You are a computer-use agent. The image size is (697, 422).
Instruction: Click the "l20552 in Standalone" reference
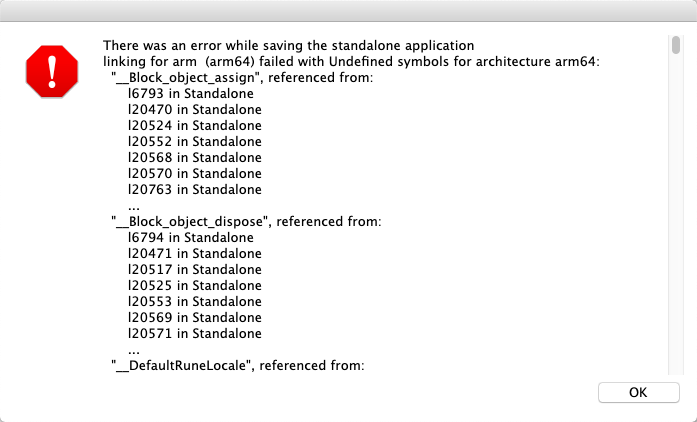pyautogui.click(x=194, y=142)
